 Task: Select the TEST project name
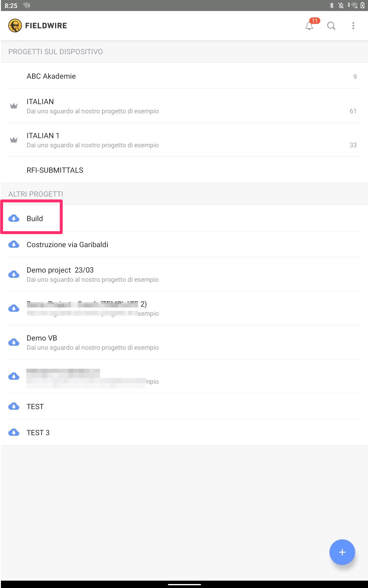35,406
